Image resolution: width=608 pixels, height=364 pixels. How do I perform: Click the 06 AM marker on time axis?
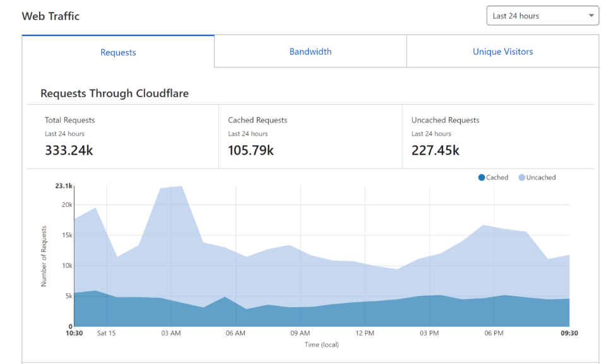235,333
